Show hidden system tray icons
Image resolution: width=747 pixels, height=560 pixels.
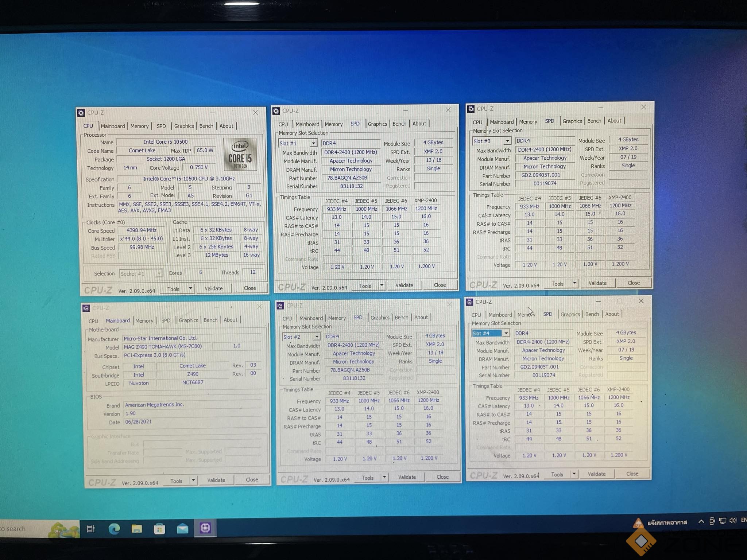tap(701, 521)
